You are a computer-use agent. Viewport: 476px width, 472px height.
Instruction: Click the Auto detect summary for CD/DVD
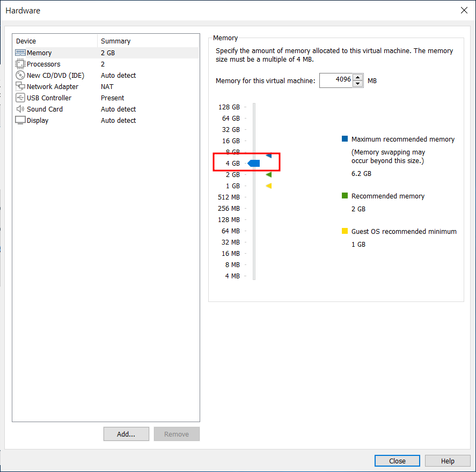[118, 75]
